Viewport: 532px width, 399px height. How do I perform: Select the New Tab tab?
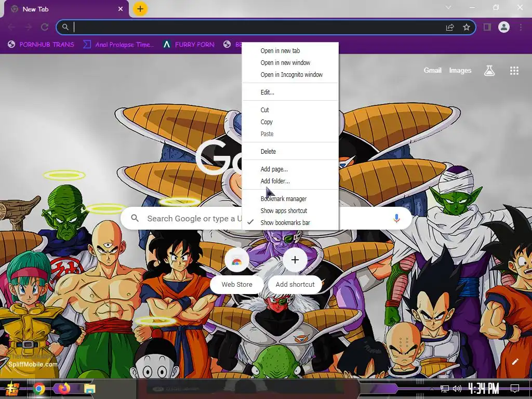(x=66, y=9)
